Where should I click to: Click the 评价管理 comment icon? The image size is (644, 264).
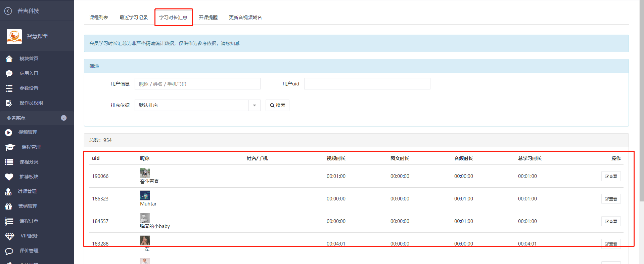click(x=9, y=251)
